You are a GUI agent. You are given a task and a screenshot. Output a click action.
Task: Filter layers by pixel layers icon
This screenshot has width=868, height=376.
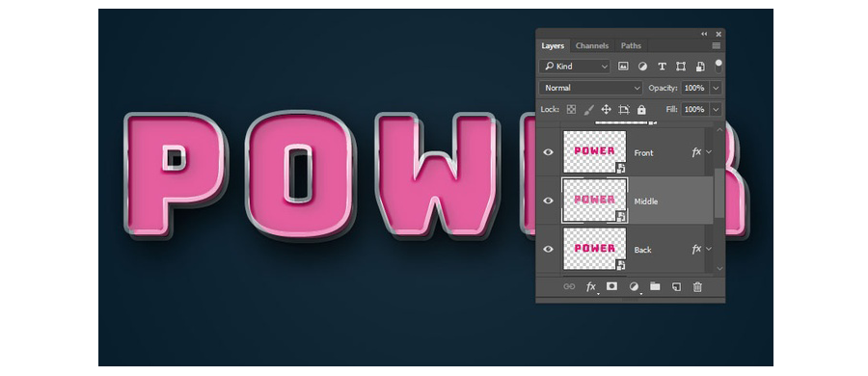point(623,67)
